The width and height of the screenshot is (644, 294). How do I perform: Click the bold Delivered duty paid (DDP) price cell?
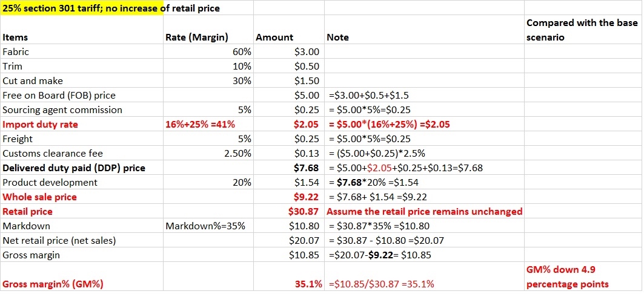tap(74, 168)
